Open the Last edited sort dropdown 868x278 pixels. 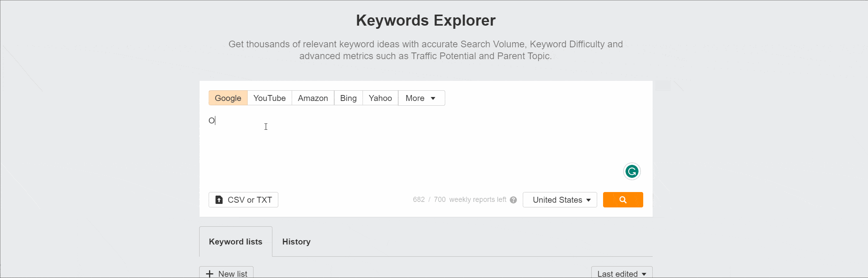[622, 273]
